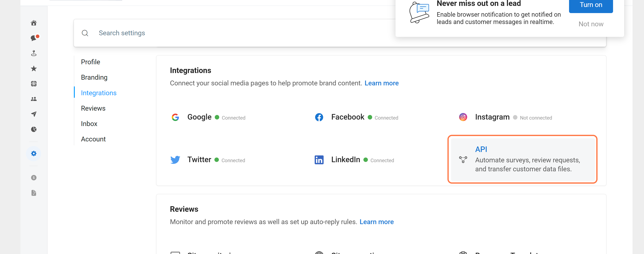The image size is (644, 254).
Task: Open the contacts people icon
Action: coord(34,99)
